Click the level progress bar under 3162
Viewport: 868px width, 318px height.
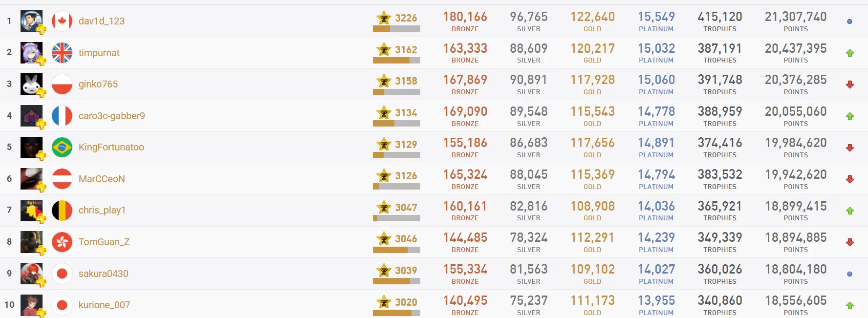[x=396, y=61]
